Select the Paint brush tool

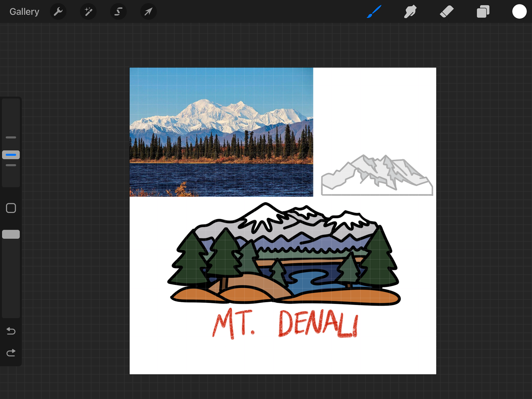(x=374, y=12)
